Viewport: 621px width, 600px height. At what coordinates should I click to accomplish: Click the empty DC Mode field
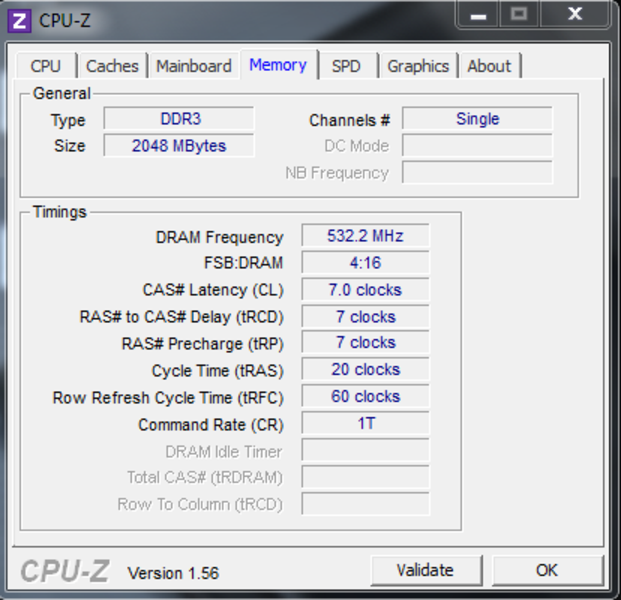477,146
